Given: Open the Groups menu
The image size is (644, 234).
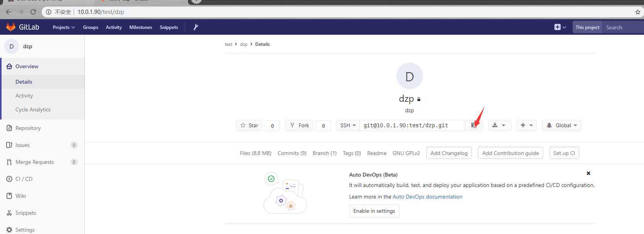Looking at the screenshot, I should coord(90,27).
